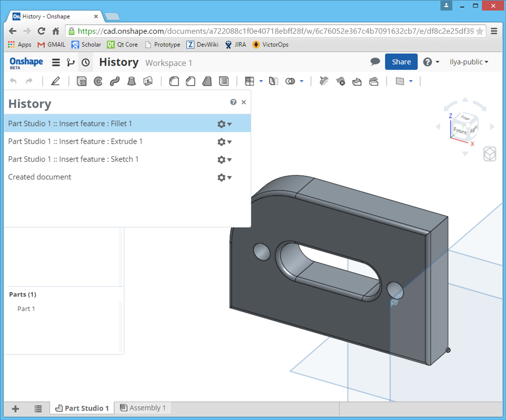Choose the Revolve tool
506x420 pixels.
pos(98,81)
